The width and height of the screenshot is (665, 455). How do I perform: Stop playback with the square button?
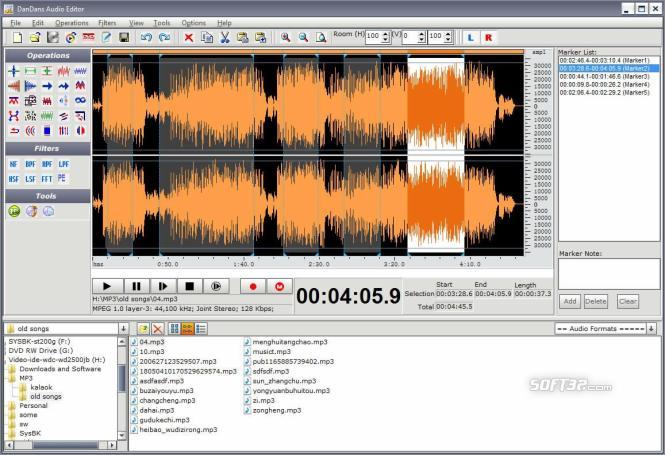190,286
